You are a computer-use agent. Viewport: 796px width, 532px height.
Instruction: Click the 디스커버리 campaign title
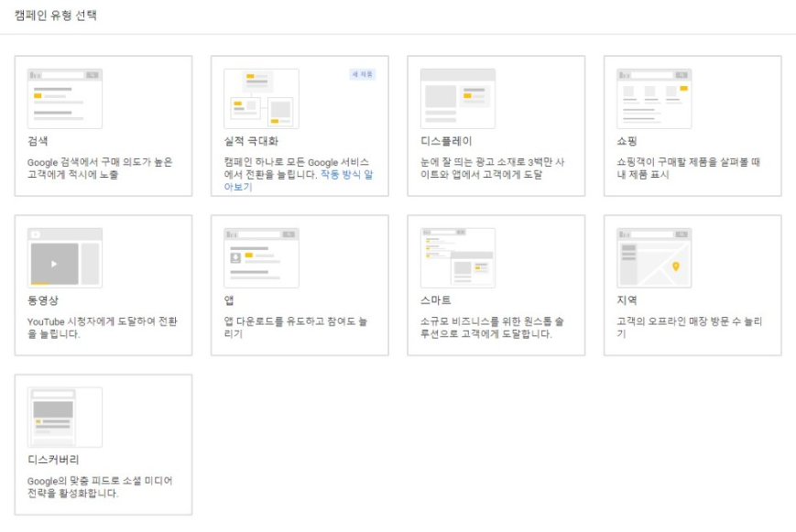[53, 460]
